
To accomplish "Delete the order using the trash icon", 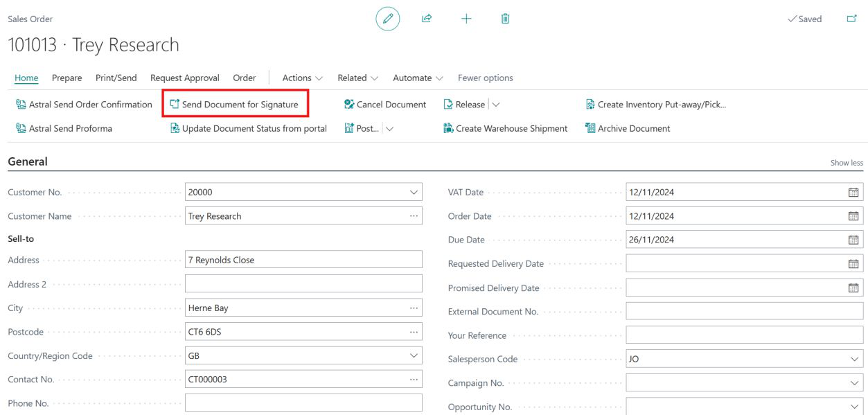I will (505, 19).
